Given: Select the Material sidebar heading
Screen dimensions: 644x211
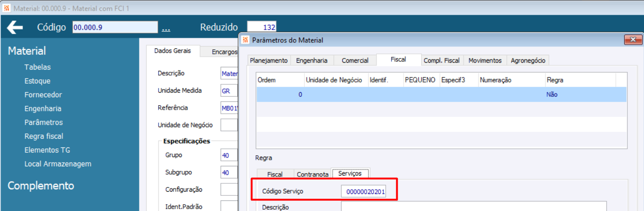Looking at the screenshot, I should coord(27,51).
